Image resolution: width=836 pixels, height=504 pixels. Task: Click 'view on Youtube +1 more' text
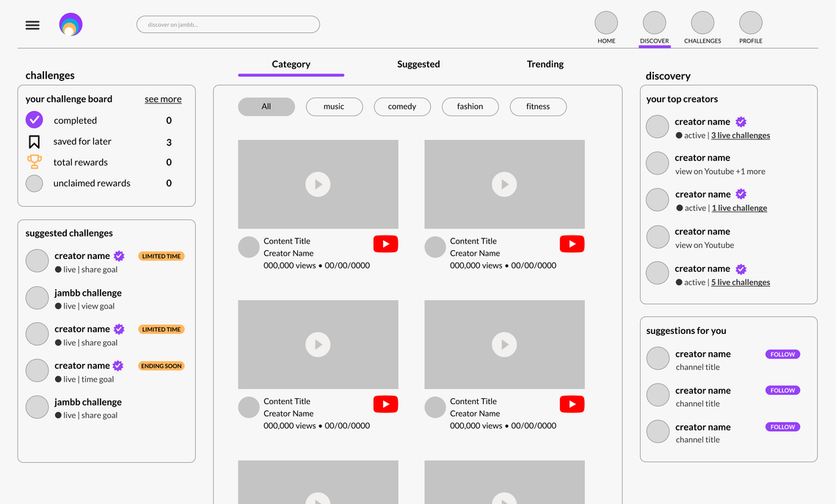point(720,172)
